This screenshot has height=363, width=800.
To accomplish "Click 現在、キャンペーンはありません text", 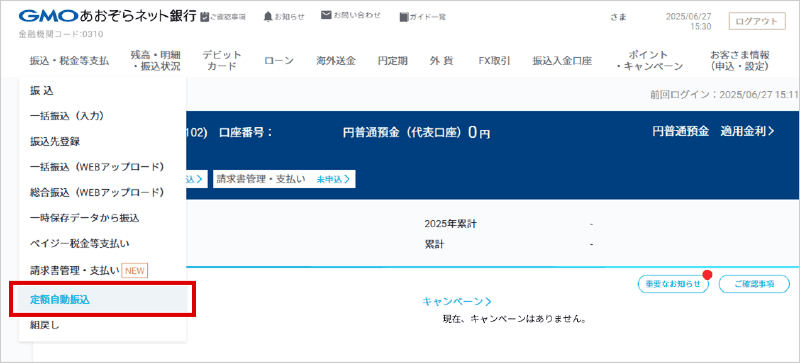I will coord(514,319).
